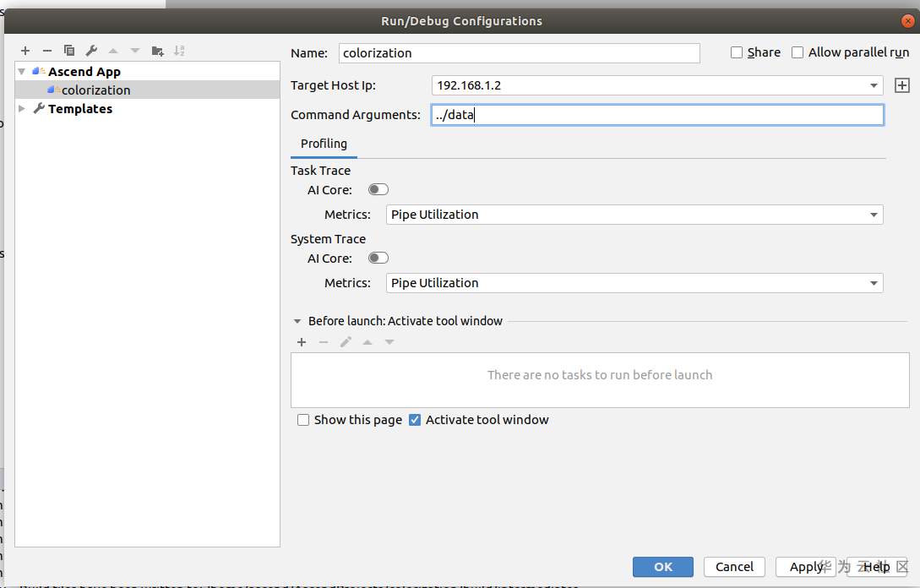Screen dimensions: 920x588
Task: Open the Target Host Ip dropdown
Action: coord(874,85)
